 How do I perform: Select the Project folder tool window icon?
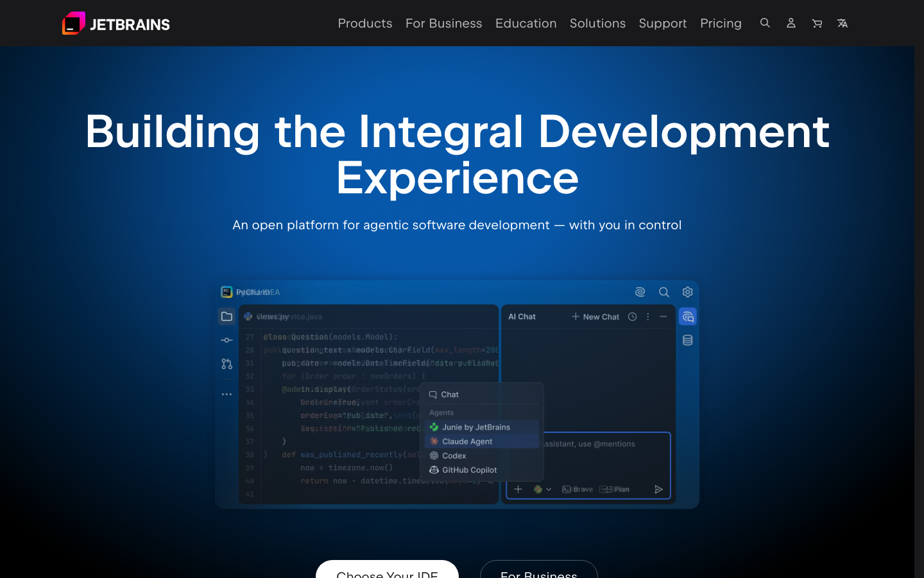coord(227,317)
